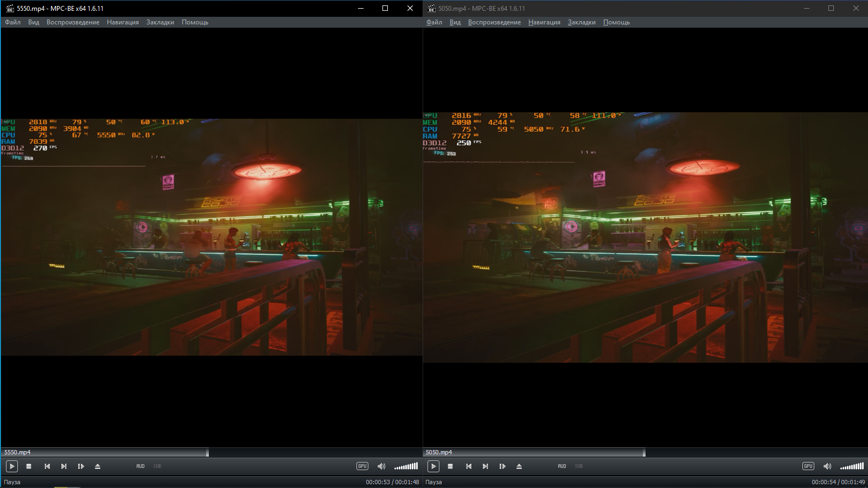The image size is (868, 488).
Task: Skip to next file in 5550.mp4 player
Action: pyautogui.click(x=64, y=466)
